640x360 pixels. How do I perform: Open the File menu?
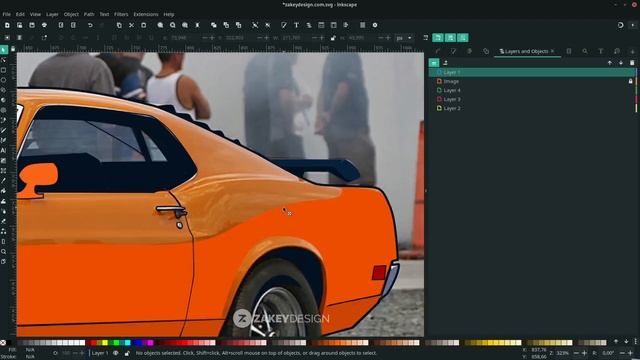7,14
